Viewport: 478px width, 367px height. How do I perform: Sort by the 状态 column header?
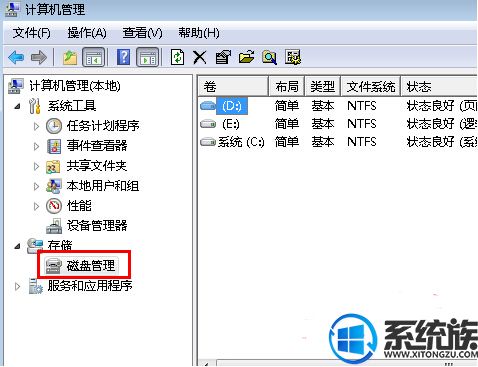pos(439,87)
